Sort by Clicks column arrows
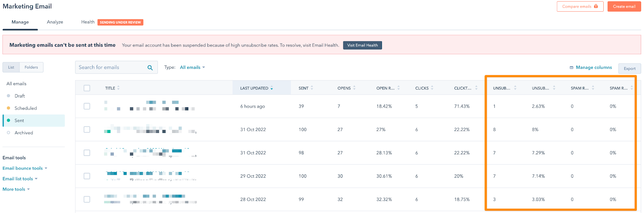644x213 pixels. coord(432,88)
